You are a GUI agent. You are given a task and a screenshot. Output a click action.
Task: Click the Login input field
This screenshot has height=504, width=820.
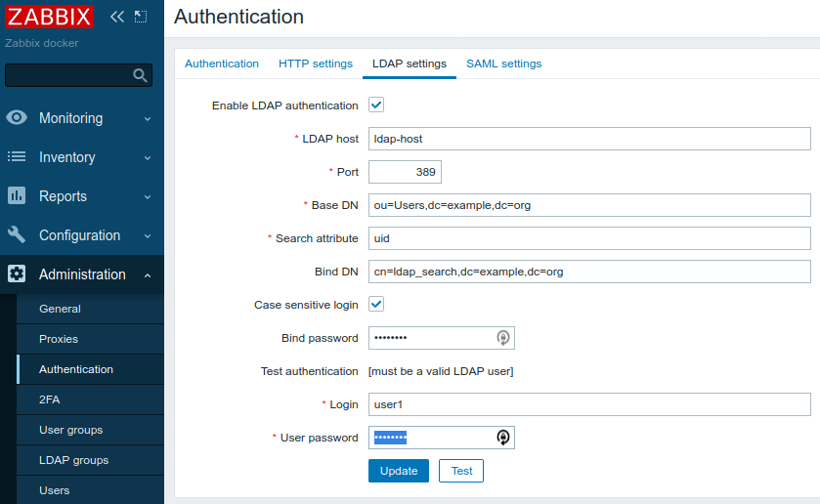pos(589,404)
